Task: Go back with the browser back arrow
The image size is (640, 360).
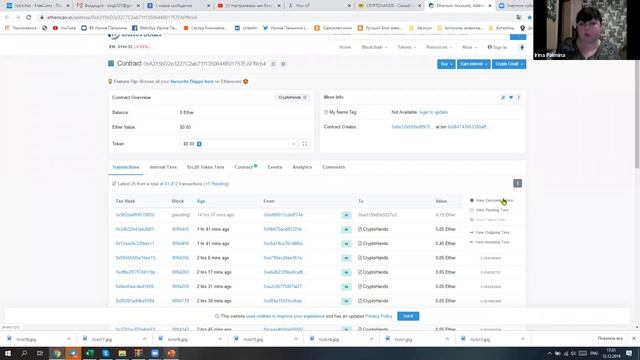Action: [7, 18]
